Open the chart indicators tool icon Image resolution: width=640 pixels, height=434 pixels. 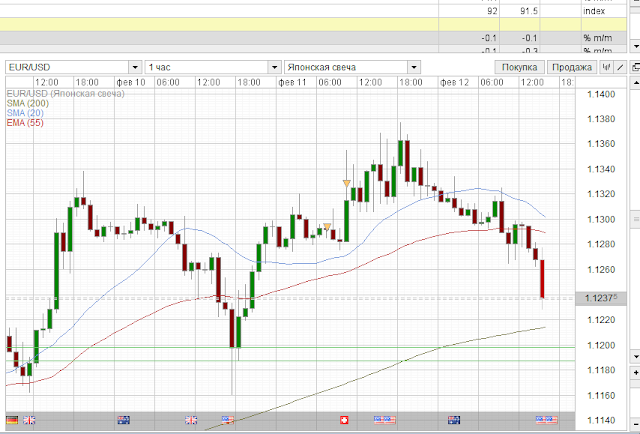pos(606,67)
